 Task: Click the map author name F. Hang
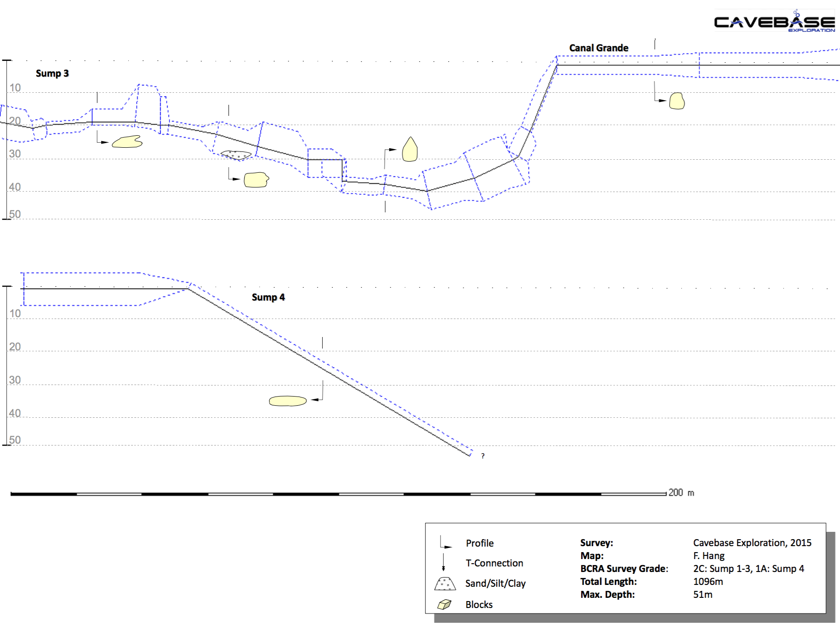pos(708,556)
